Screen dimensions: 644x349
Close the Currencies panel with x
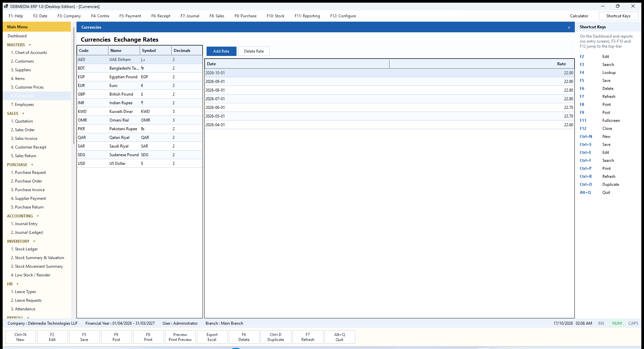point(569,27)
